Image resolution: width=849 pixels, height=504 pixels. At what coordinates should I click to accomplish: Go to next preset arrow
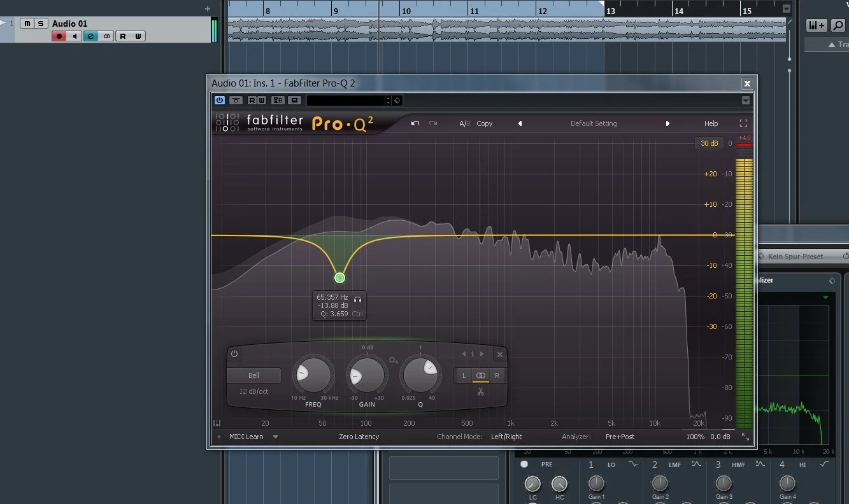(667, 123)
